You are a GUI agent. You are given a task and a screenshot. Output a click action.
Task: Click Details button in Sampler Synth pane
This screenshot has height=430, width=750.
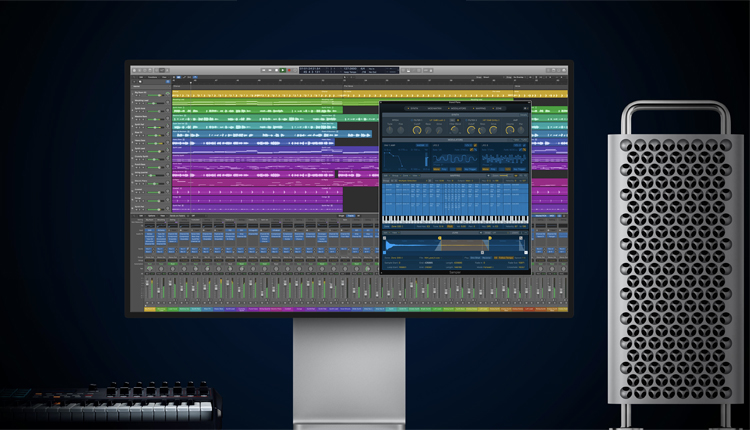[x=524, y=115]
